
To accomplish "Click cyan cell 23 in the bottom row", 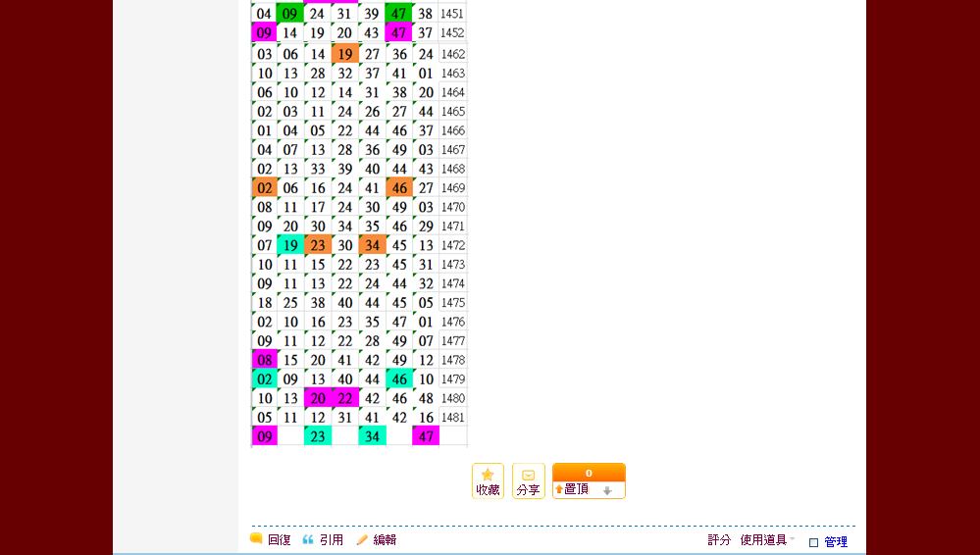I will tap(318, 436).
